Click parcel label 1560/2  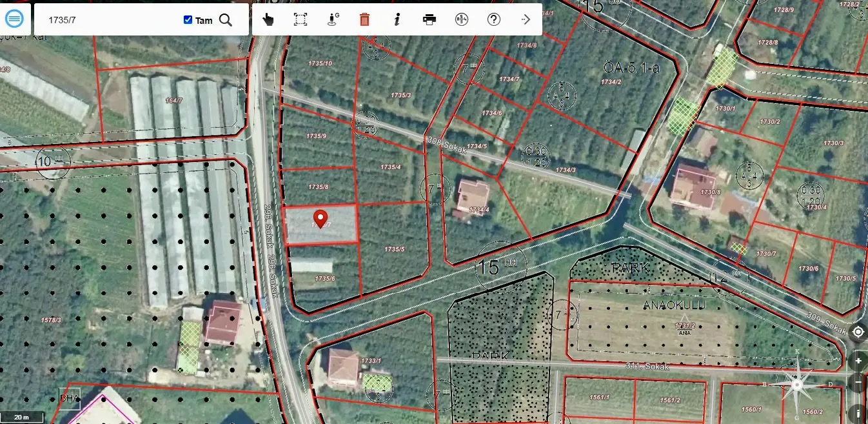click(813, 412)
